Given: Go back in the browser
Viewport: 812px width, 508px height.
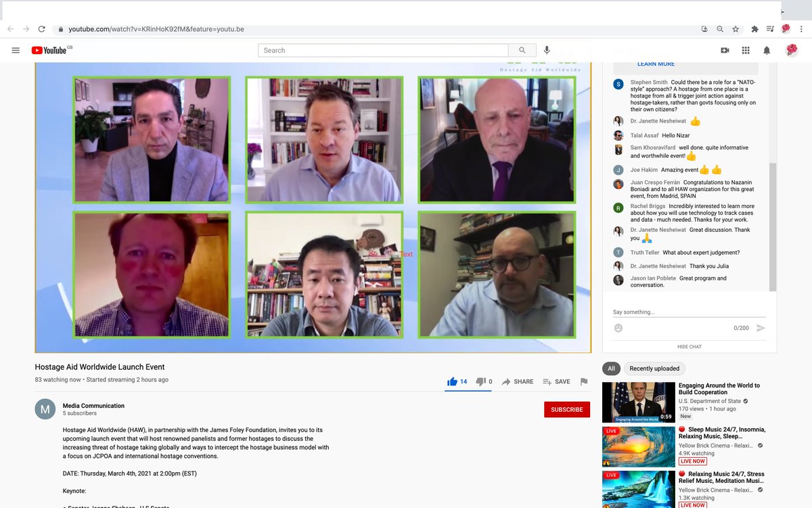Looking at the screenshot, I should click(10, 29).
